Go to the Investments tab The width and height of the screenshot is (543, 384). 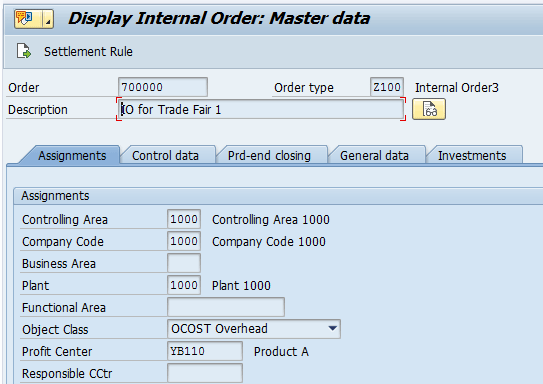(x=472, y=155)
